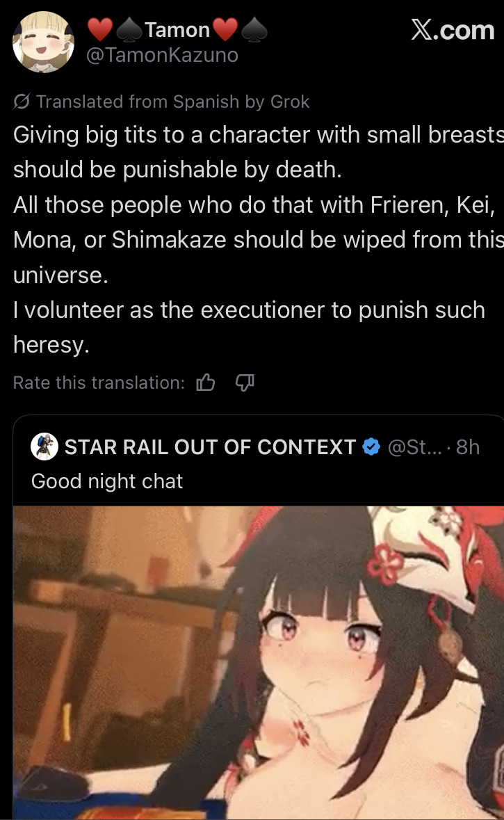Viewport: 504px width, 820px height.
Task: Click the Grok translation slash-circle icon
Action: click(x=22, y=102)
